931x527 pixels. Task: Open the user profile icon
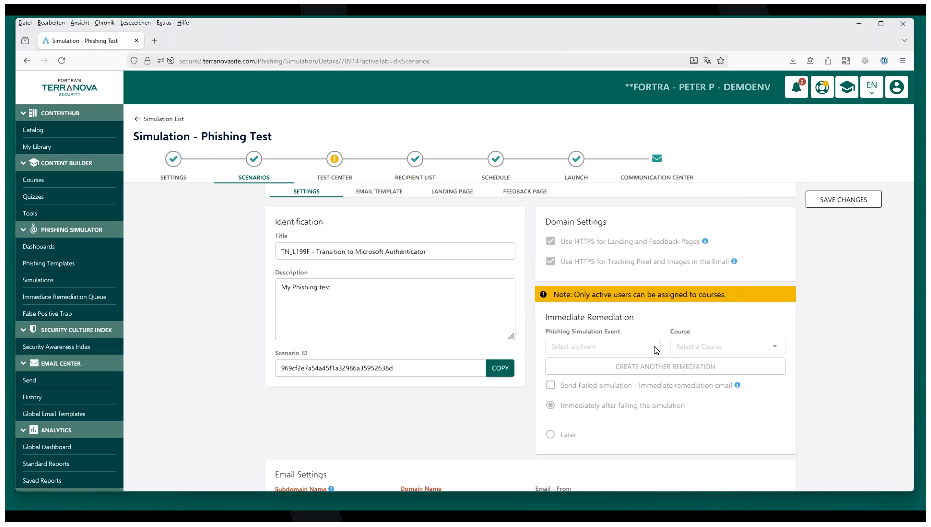[x=896, y=87]
